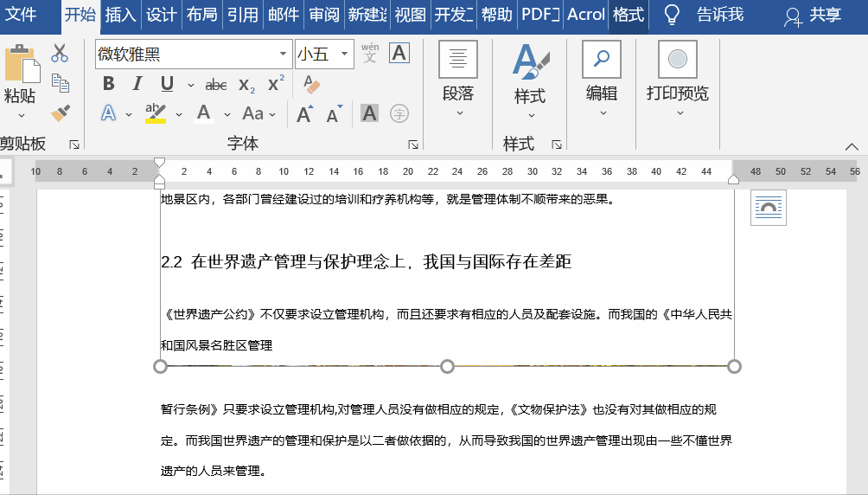
Task: Decrease font size with smaller A
Action: pyautogui.click(x=335, y=114)
